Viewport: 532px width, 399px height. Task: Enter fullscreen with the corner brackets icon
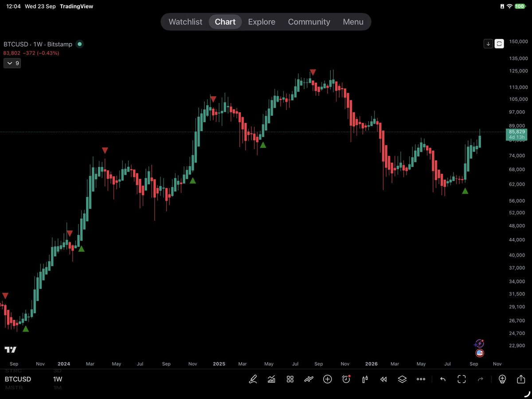pos(462,379)
